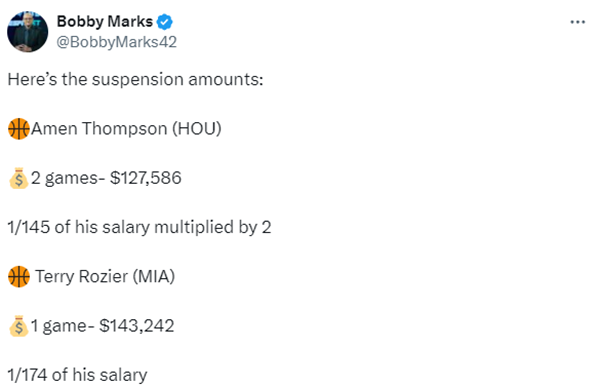600x387 pixels.
Task: Click the Terry Rozier (MIA) text
Action: click(x=105, y=276)
